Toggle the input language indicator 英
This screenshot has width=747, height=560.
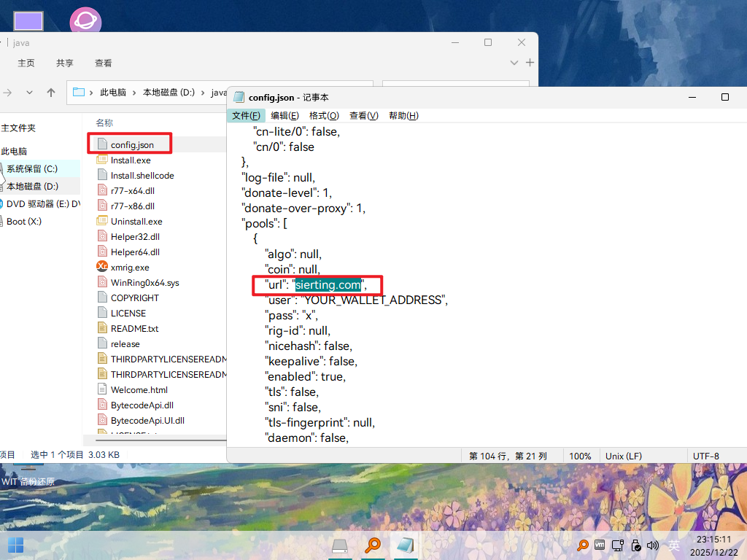(x=674, y=545)
